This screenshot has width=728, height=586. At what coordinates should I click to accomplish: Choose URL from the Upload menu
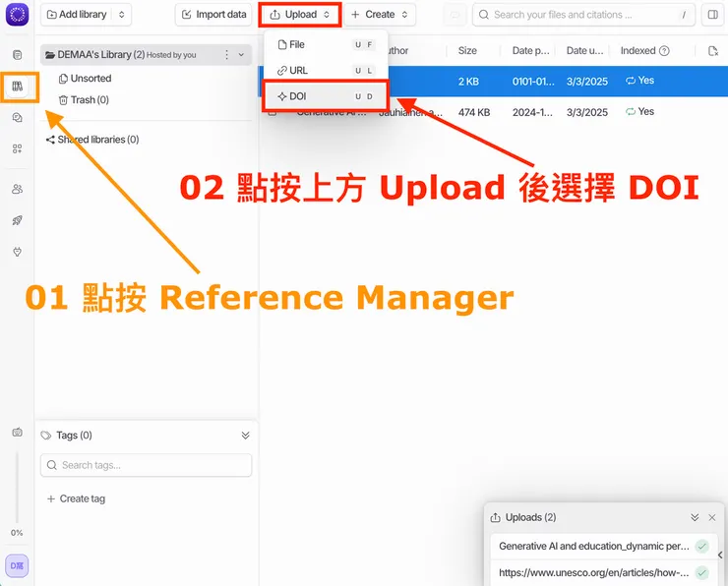point(326,71)
